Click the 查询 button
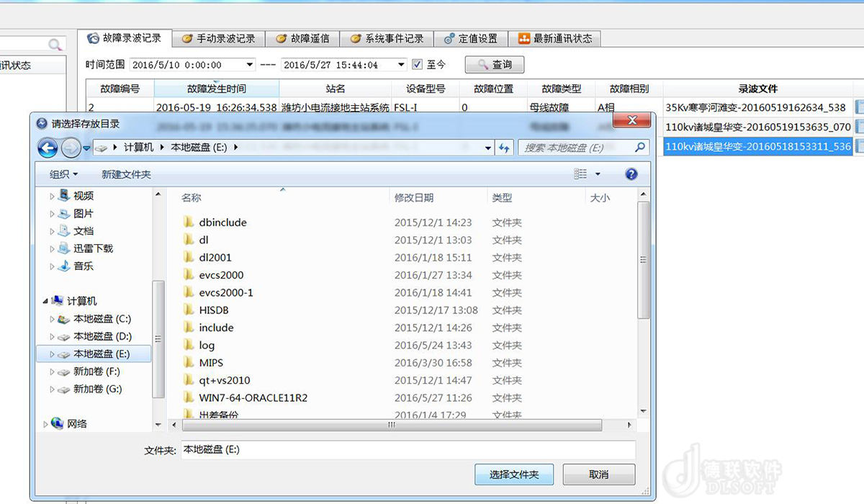 click(495, 65)
